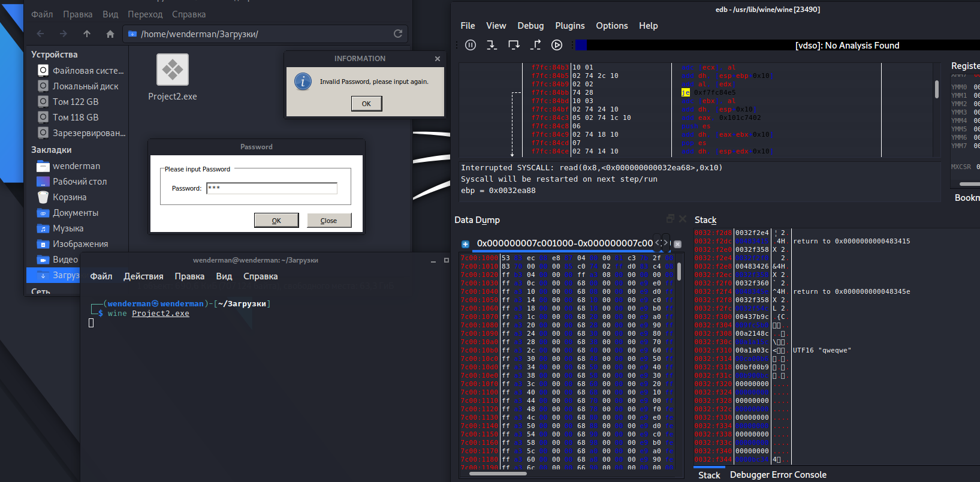
Task: Open the edb File menu
Action: point(468,26)
